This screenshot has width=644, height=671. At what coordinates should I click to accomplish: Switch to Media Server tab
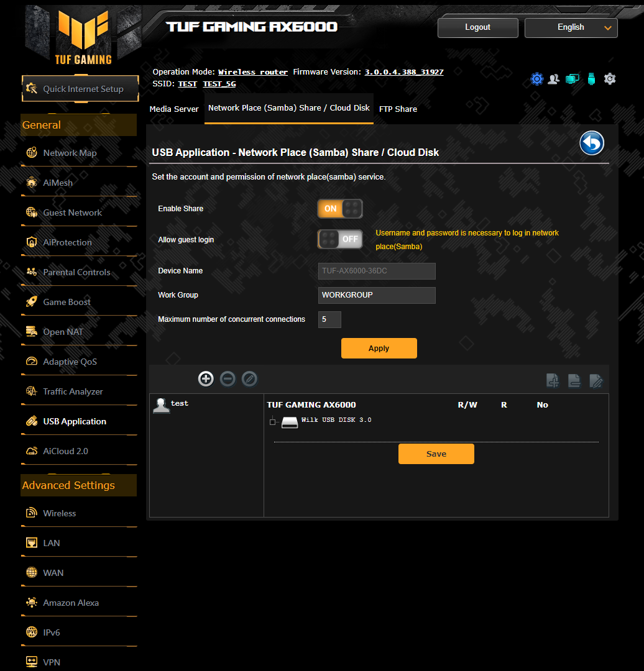[x=174, y=109]
